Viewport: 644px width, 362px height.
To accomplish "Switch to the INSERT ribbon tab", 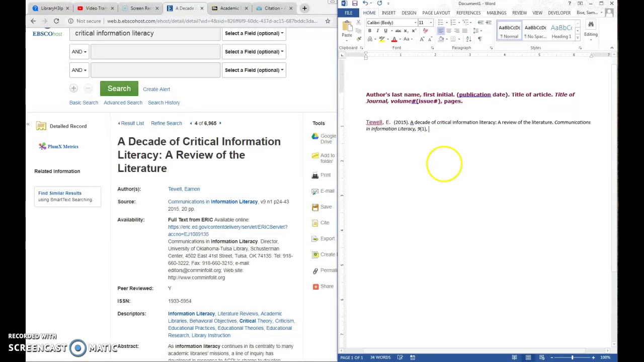I will tap(388, 13).
